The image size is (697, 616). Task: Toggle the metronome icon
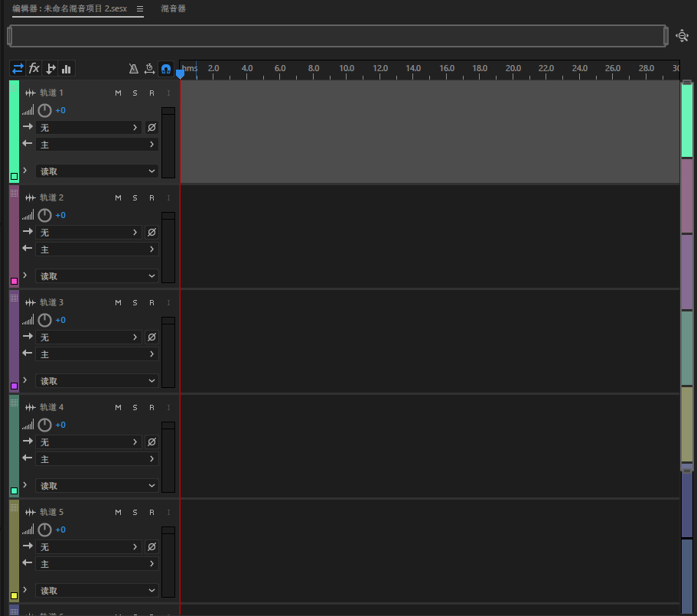[133, 68]
